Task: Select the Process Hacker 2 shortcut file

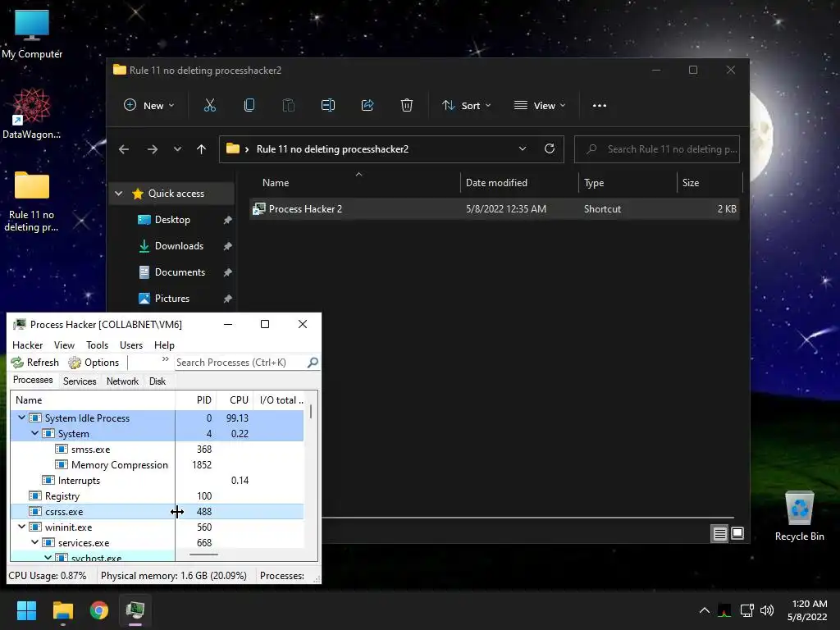Action: (495, 209)
